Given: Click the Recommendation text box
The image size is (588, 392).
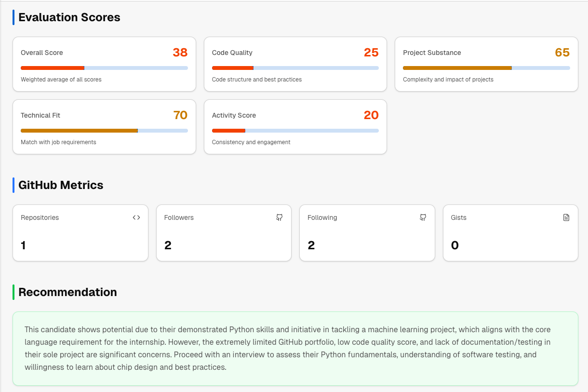Looking at the screenshot, I should (295, 349).
